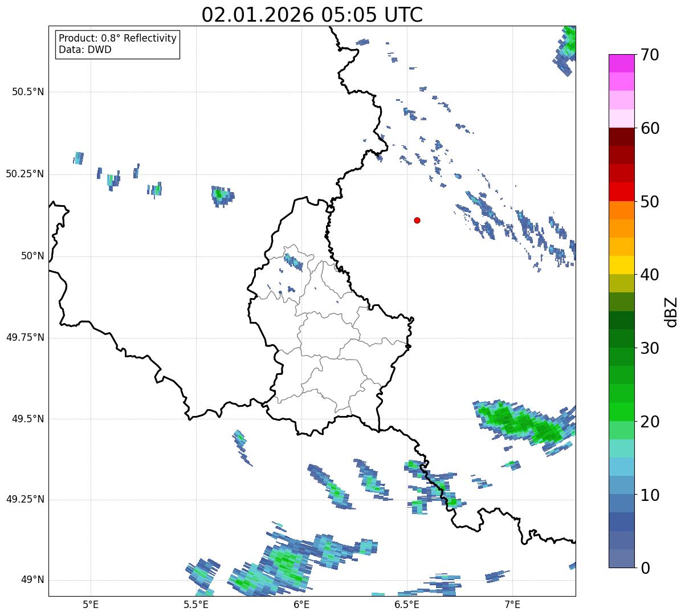Click the dark maroon colorbar segment below 60
Viewport: 685px width, 616px height.
coord(621,137)
